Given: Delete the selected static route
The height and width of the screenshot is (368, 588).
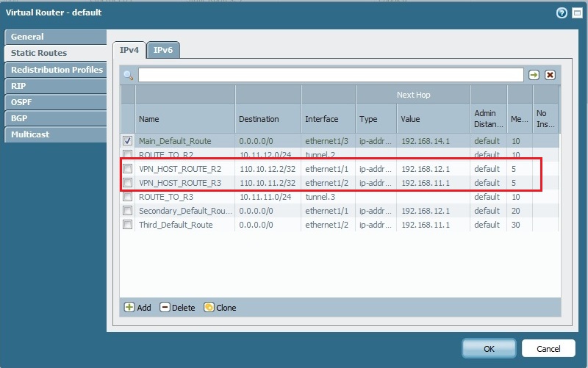Looking at the screenshot, I should 177,307.
